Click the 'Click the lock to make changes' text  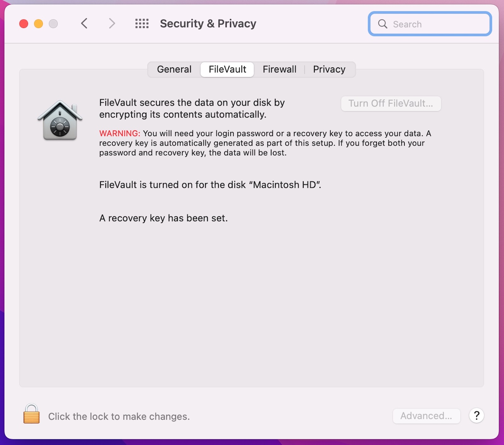(119, 417)
